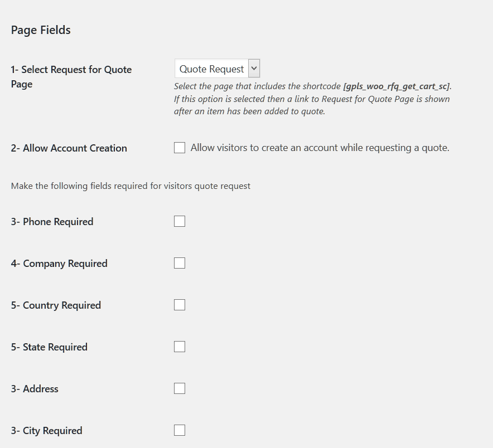The height and width of the screenshot is (448, 493).
Task: Click the '5- Country Required' label
Action: pos(56,305)
